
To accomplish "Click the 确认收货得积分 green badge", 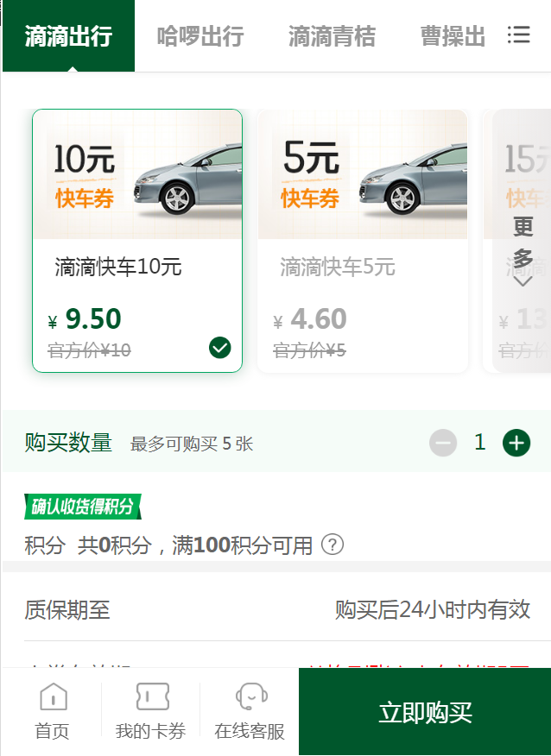I will (82, 507).
